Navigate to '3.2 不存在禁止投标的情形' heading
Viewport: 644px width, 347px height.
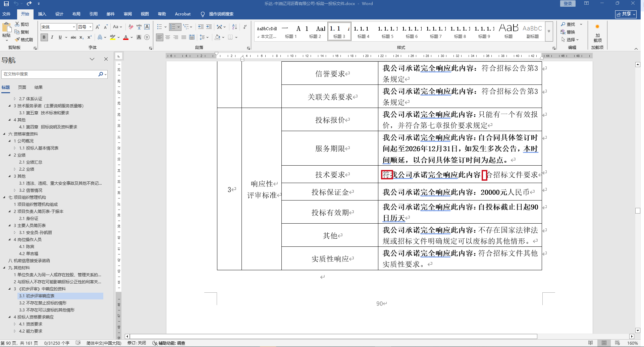[x=43, y=303]
